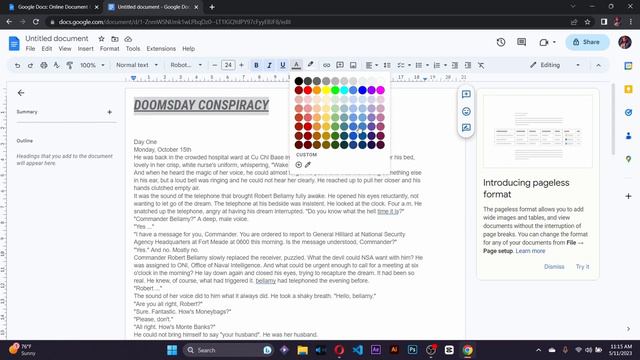Open version history clock icon
Screen dimensions: 640x360
501,42
